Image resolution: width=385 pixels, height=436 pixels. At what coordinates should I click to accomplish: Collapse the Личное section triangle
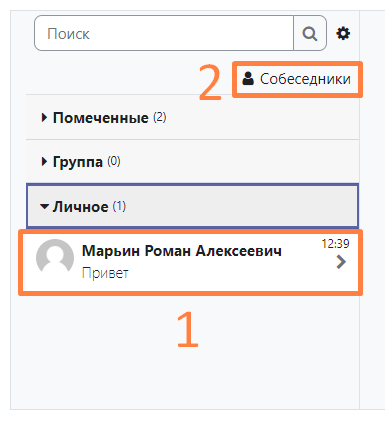tap(44, 207)
